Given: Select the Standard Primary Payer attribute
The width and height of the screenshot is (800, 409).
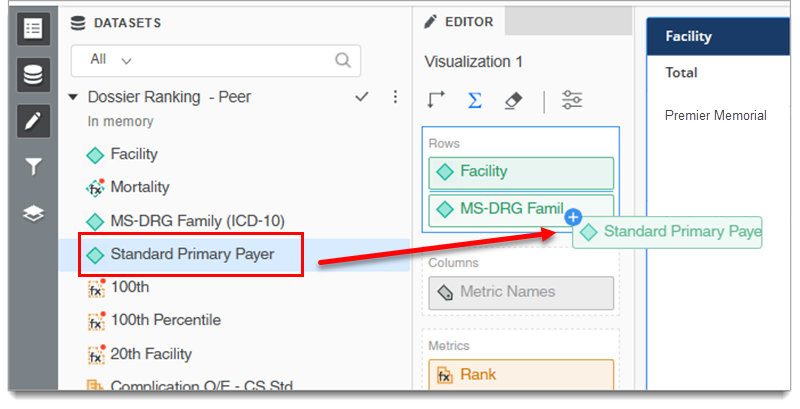Looking at the screenshot, I should click(x=192, y=254).
